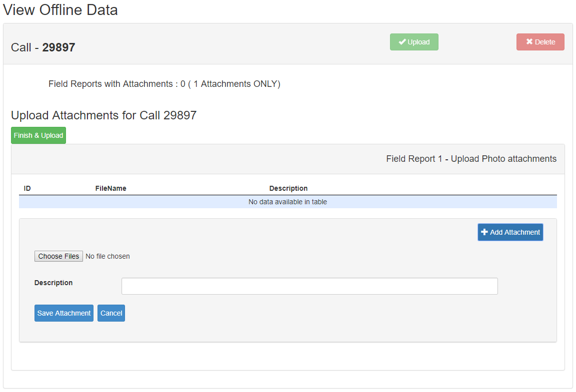Viewport: 576px width, 392px height.
Task: Sort the table by ID column header
Action: click(x=27, y=188)
